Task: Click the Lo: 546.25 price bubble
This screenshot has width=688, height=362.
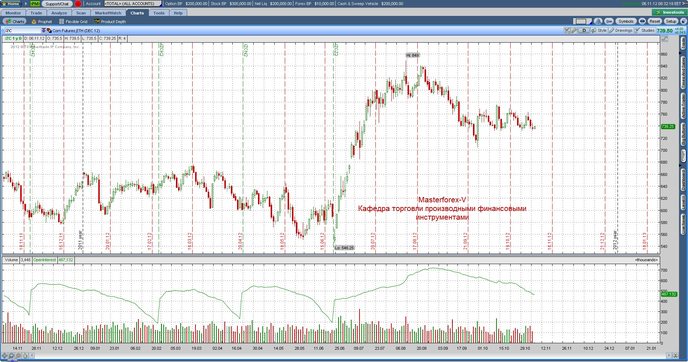Action: (344, 248)
